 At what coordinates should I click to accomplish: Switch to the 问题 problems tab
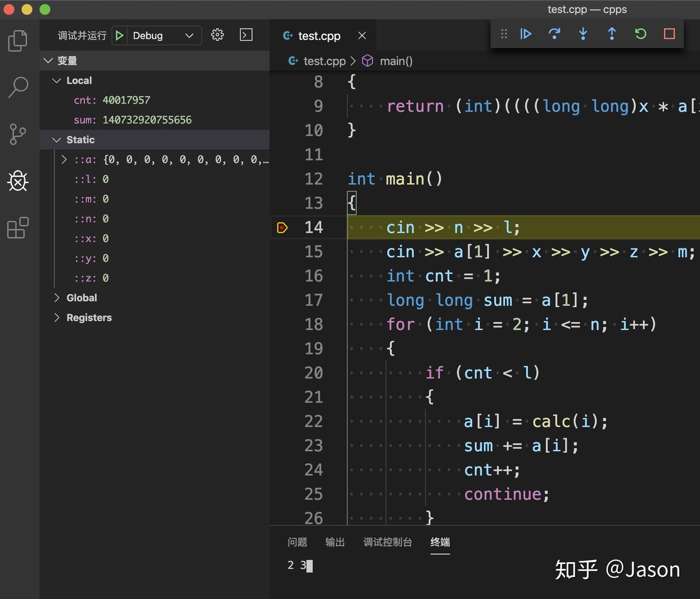pos(297,542)
